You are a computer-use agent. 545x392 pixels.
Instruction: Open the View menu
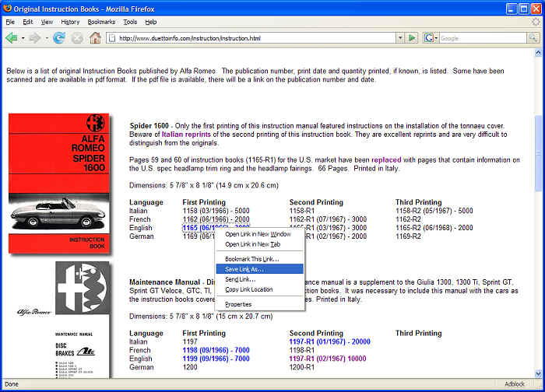(x=47, y=22)
